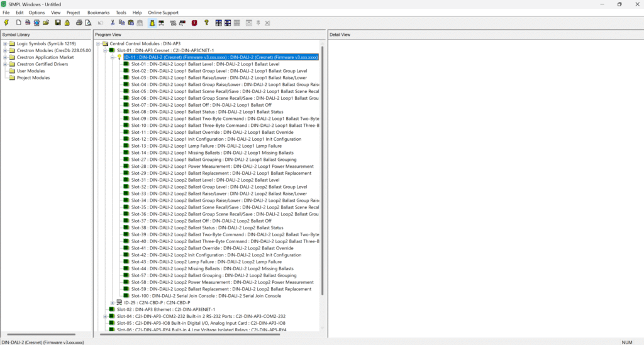Select Slot-57 Loop2 Ballast Grouping row
This screenshot has width=644, height=345.
tap(214, 275)
